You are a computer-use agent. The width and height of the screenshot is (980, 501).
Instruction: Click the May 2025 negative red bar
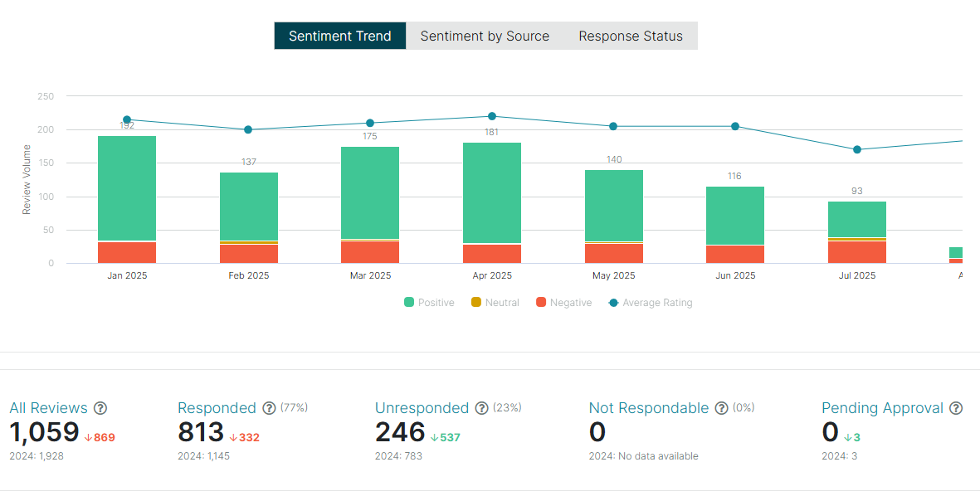(x=614, y=254)
